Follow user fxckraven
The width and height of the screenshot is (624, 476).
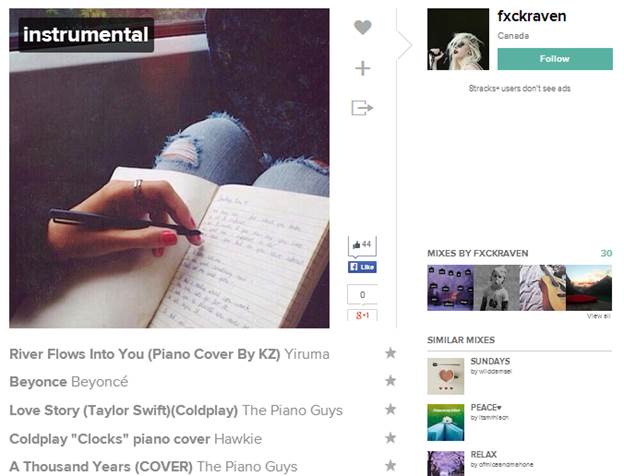tap(555, 59)
